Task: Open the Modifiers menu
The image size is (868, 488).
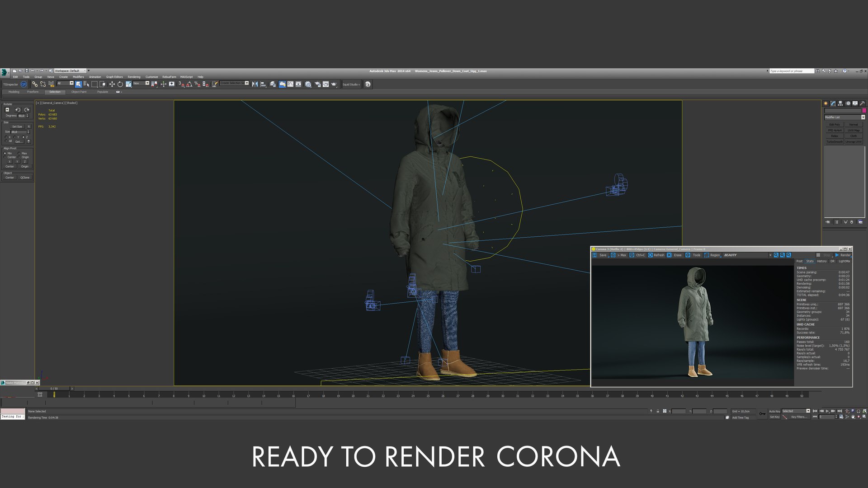Action: pyautogui.click(x=78, y=77)
